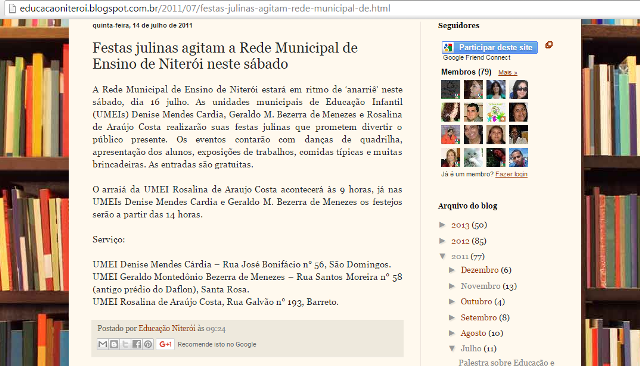This screenshot has height=366, width=640.
Task: Open avatar of person in orange jacket
Action: point(450,134)
